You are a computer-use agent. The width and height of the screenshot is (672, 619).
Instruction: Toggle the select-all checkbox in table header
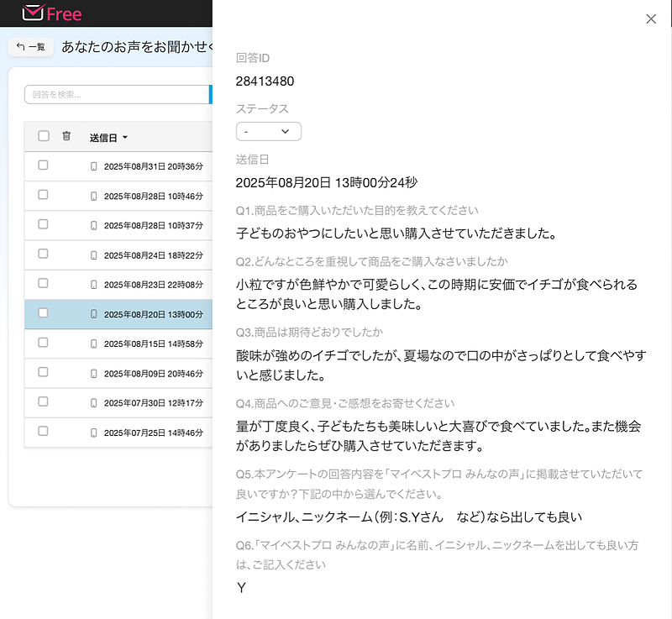[x=44, y=136]
